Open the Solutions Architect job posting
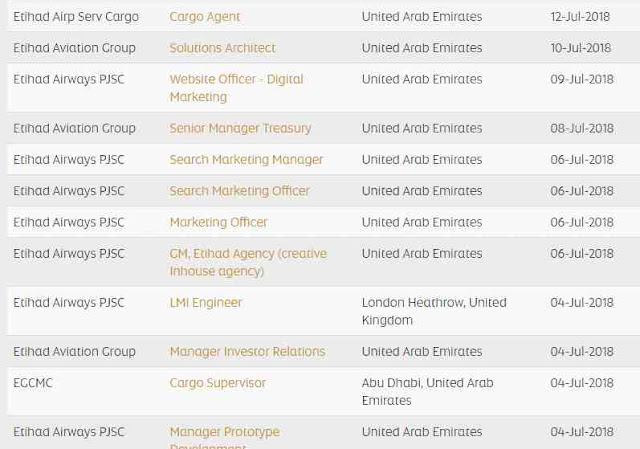This screenshot has height=449, width=640. click(222, 48)
